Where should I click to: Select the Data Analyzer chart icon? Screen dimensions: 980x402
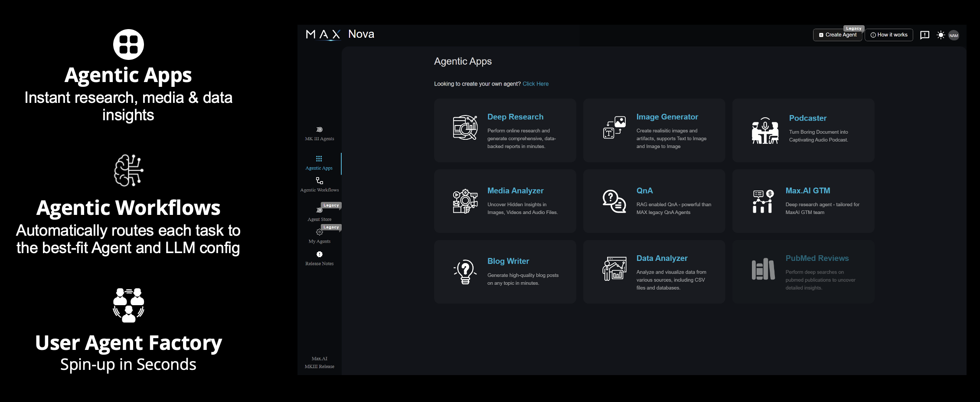[614, 269]
